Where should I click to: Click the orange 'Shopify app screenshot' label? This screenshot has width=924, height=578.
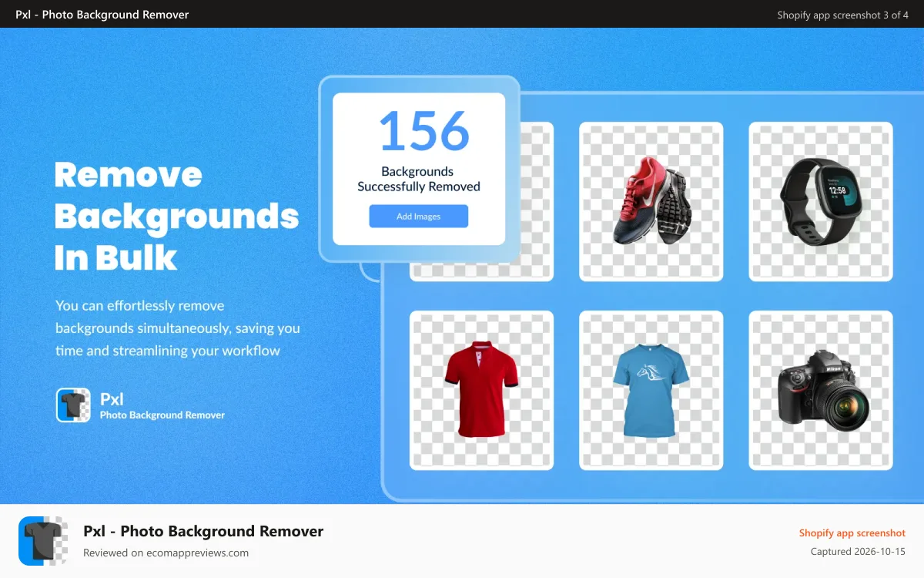(852, 533)
